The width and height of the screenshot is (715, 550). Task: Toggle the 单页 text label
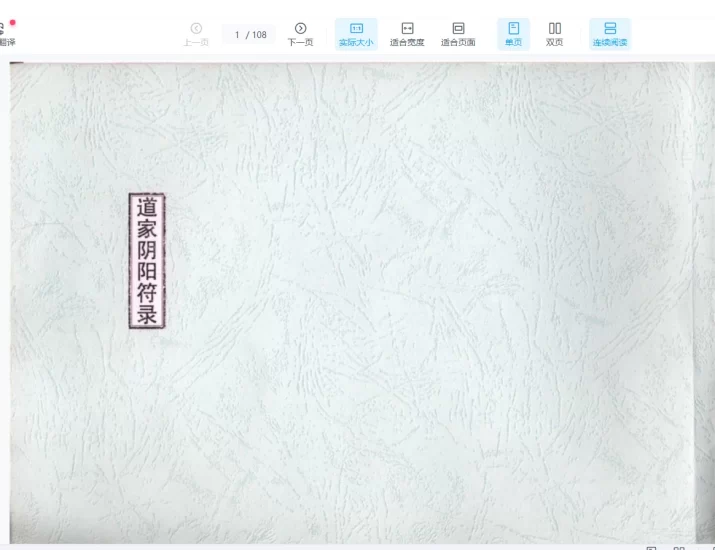coord(513,43)
